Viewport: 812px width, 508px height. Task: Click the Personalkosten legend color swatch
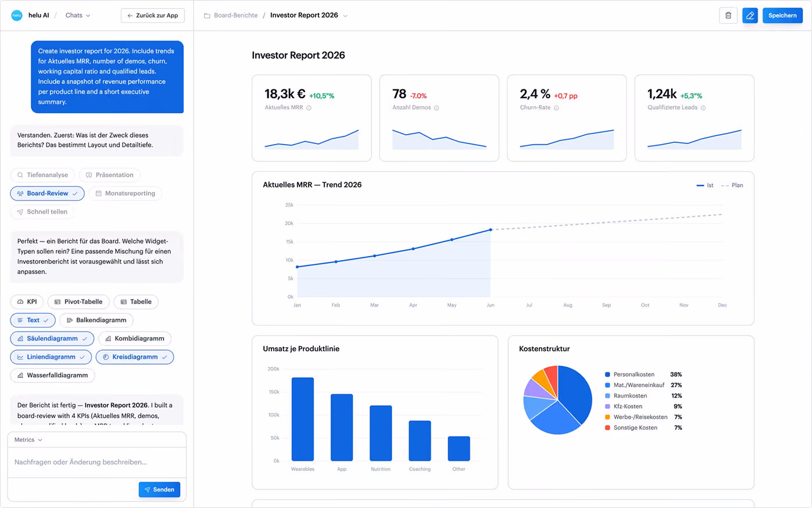coord(607,374)
